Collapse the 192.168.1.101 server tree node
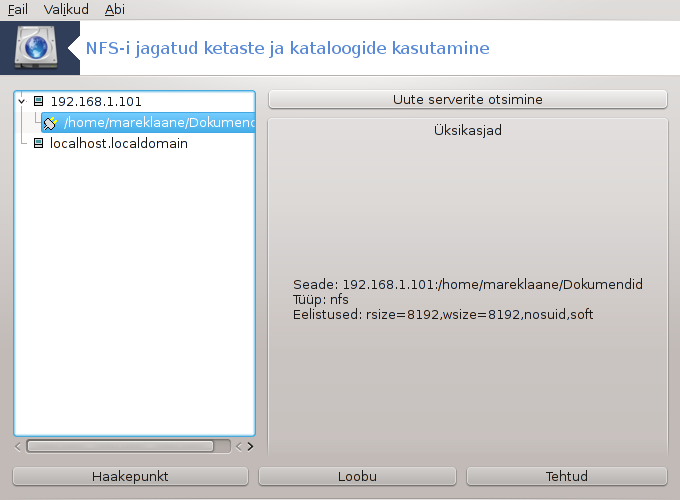The image size is (680, 500). click(21, 101)
